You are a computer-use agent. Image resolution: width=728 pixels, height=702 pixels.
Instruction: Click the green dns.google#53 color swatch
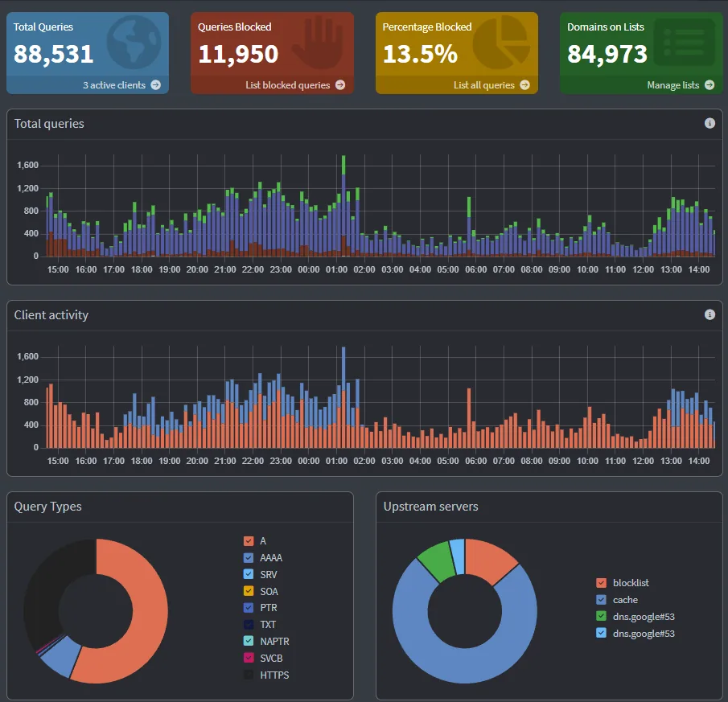601,616
